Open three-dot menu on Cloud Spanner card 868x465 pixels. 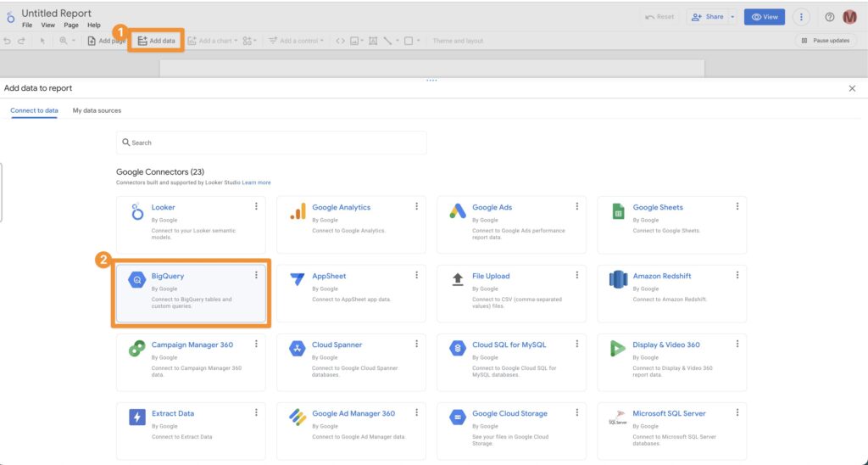pos(416,344)
